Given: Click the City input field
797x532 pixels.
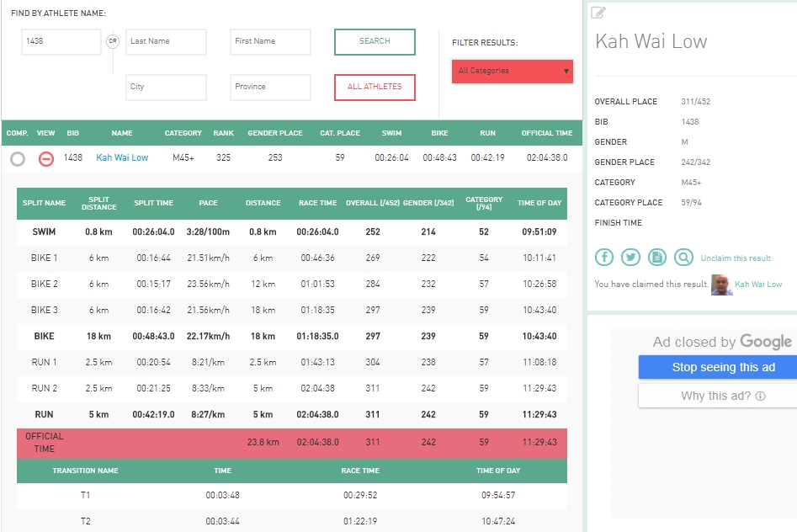Looking at the screenshot, I should 166,87.
